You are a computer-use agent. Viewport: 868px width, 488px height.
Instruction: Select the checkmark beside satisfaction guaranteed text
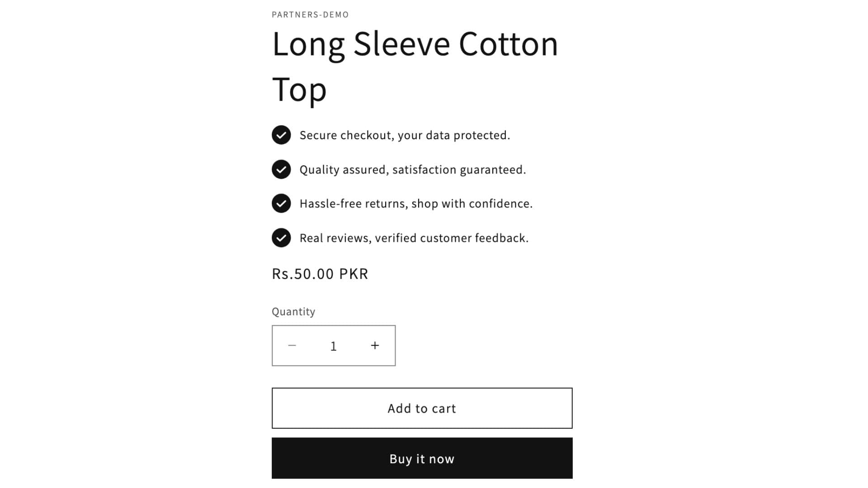(281, 169)
